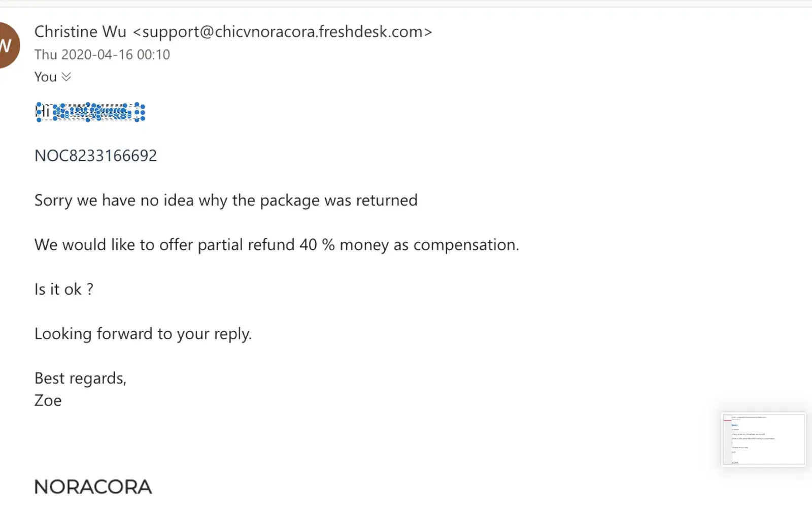The image size is (812, 508).
Task: Click the word 'package' in the email body
Action: point(290,200)
